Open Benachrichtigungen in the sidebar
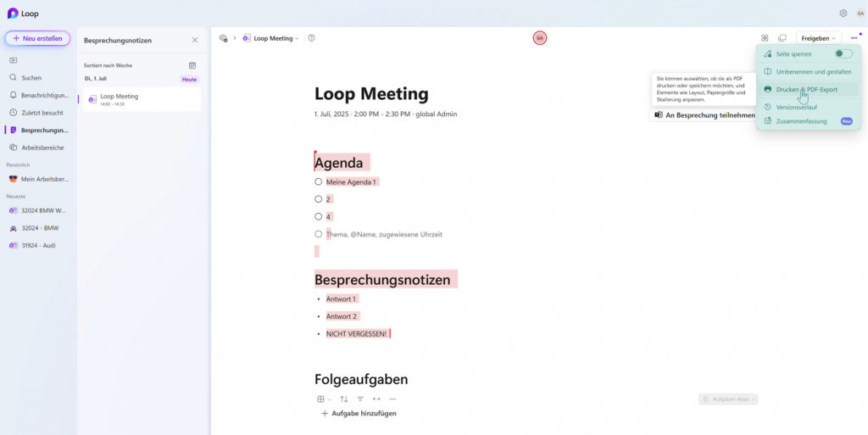 tap(37, 95)
